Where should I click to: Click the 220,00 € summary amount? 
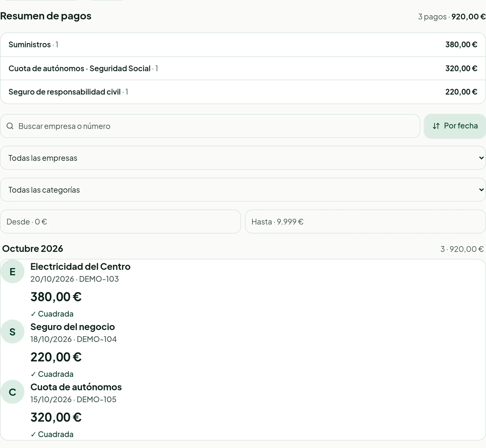point(461,92)
